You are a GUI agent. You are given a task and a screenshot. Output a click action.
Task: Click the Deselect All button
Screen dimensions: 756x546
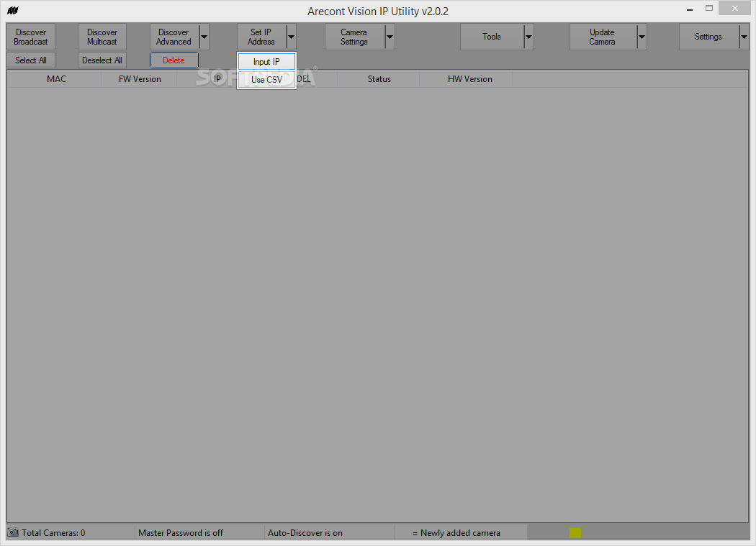[x=102, y=60]
